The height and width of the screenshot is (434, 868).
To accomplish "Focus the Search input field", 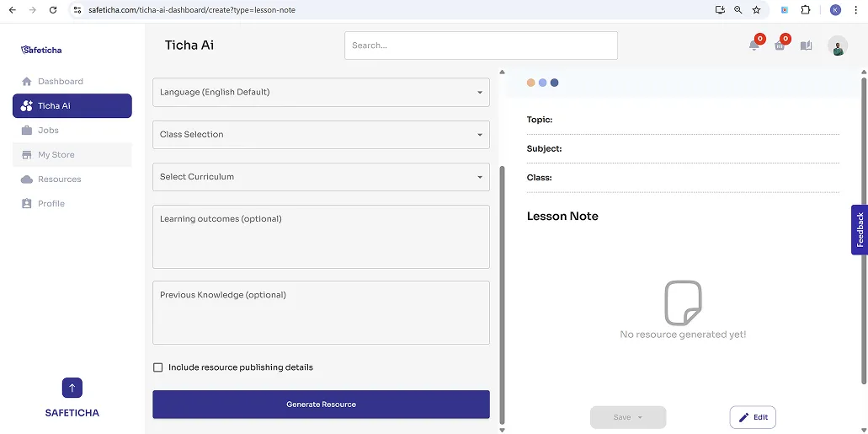I will pyautogui.click(x=481, y=46).
